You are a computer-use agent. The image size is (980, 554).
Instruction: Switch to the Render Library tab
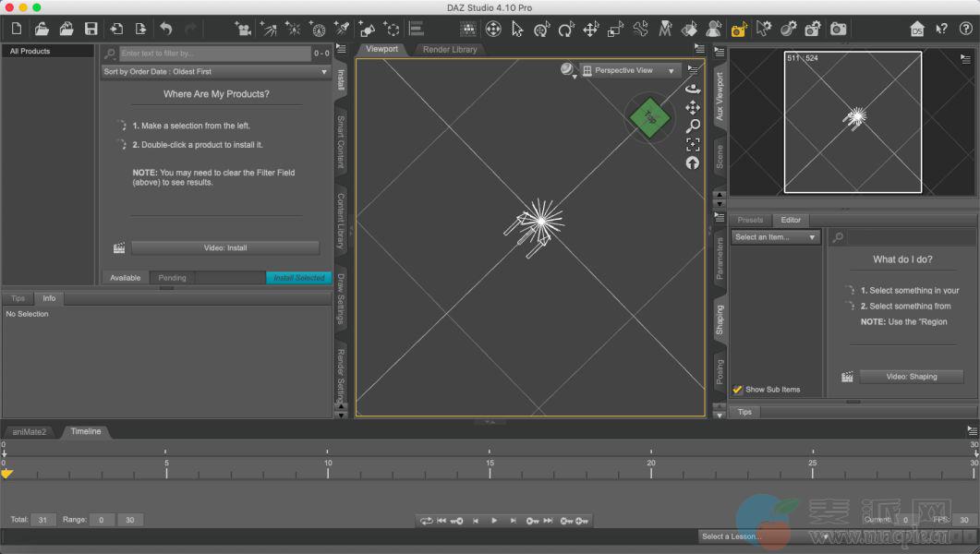tap(450, 49)
